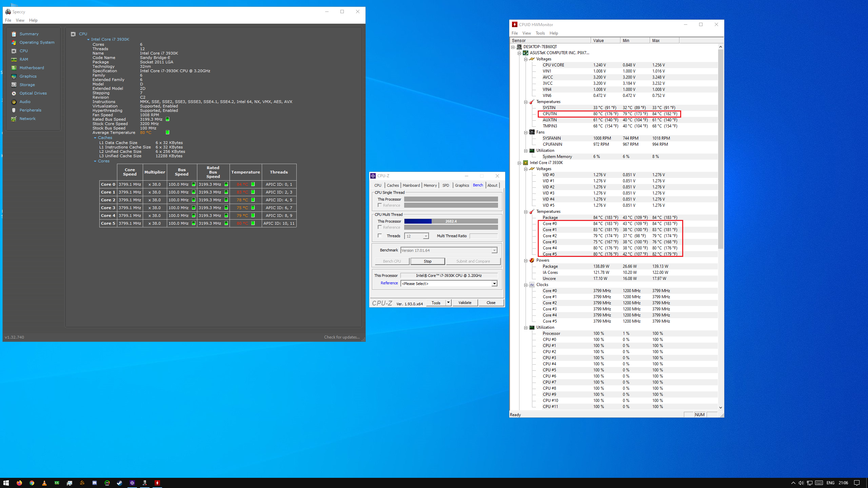Click the Steam icon in taskbar

(x=120, y=483)
